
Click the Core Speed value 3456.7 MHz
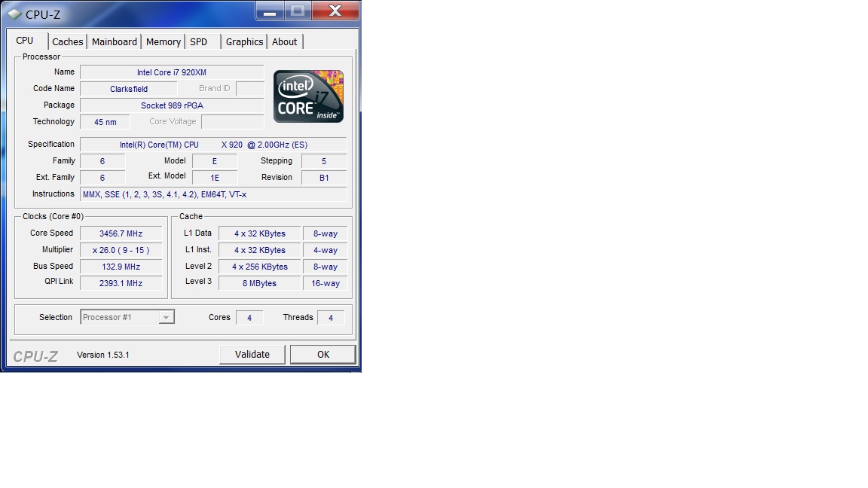pos(121,234)
